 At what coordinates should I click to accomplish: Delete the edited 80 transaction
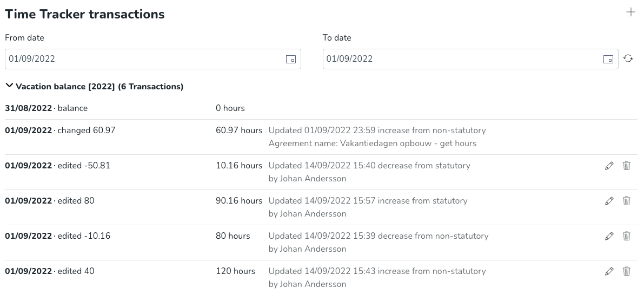pyautogui.click(x=626, y=201)
